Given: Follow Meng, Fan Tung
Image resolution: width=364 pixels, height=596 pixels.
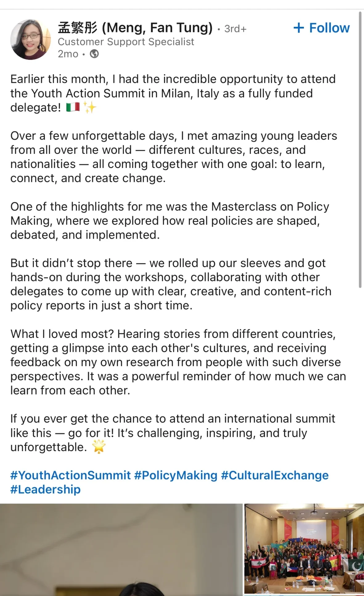Looking at the screenshot, I should click(321, 28).
